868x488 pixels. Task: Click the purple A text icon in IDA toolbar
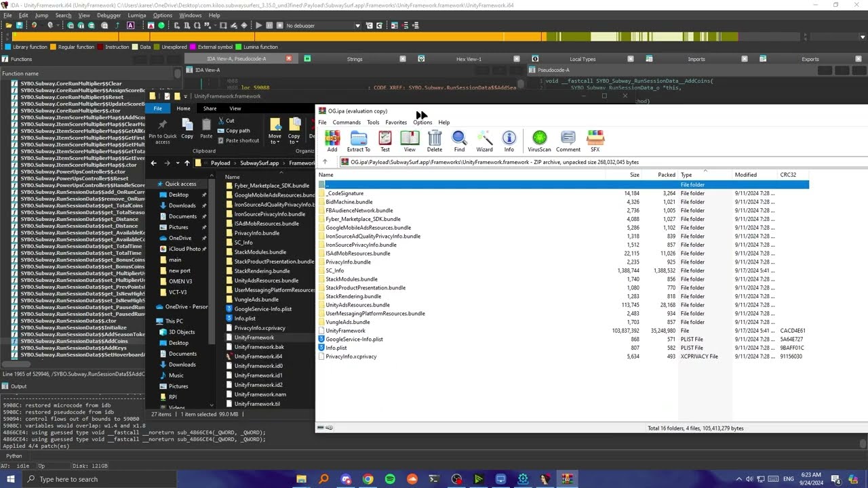(x=131, y=26)
